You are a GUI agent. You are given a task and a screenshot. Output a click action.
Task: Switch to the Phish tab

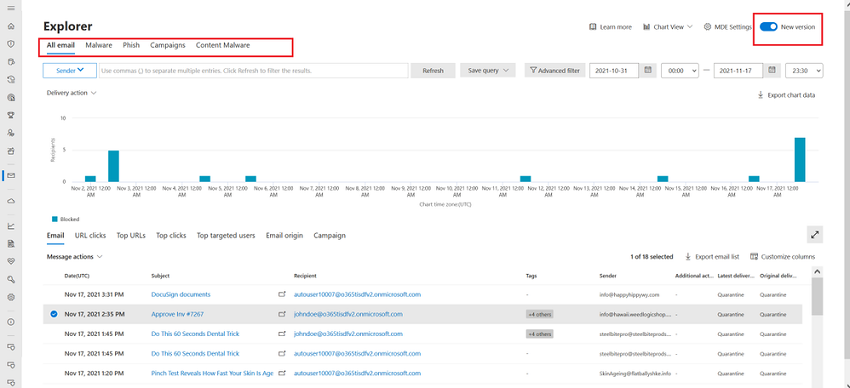coord(131,46)
